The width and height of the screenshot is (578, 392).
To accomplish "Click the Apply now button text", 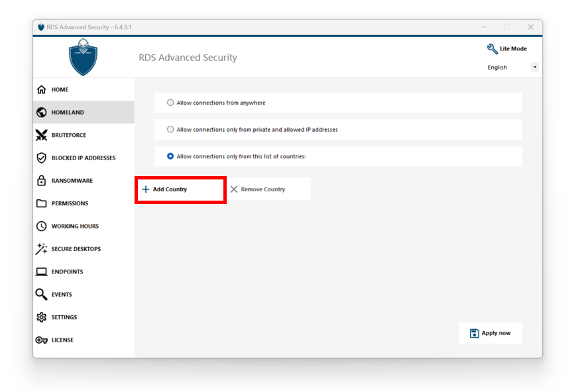I will tap(496, 333).
